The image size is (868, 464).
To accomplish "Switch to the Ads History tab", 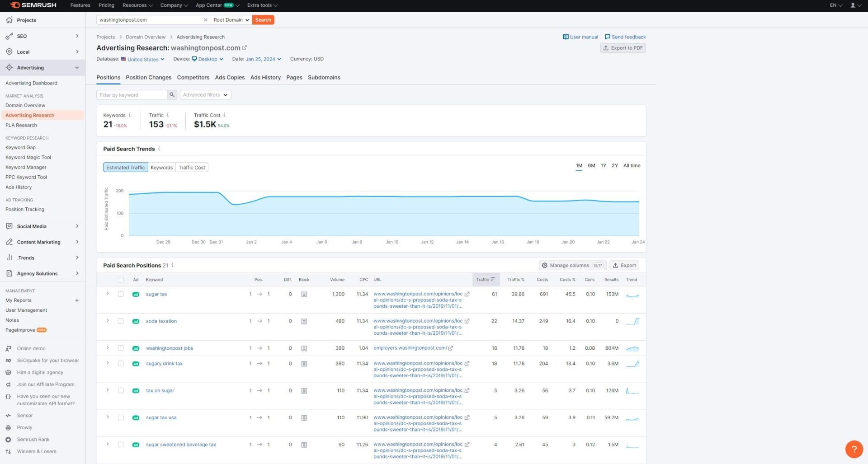I will [265, 77].
